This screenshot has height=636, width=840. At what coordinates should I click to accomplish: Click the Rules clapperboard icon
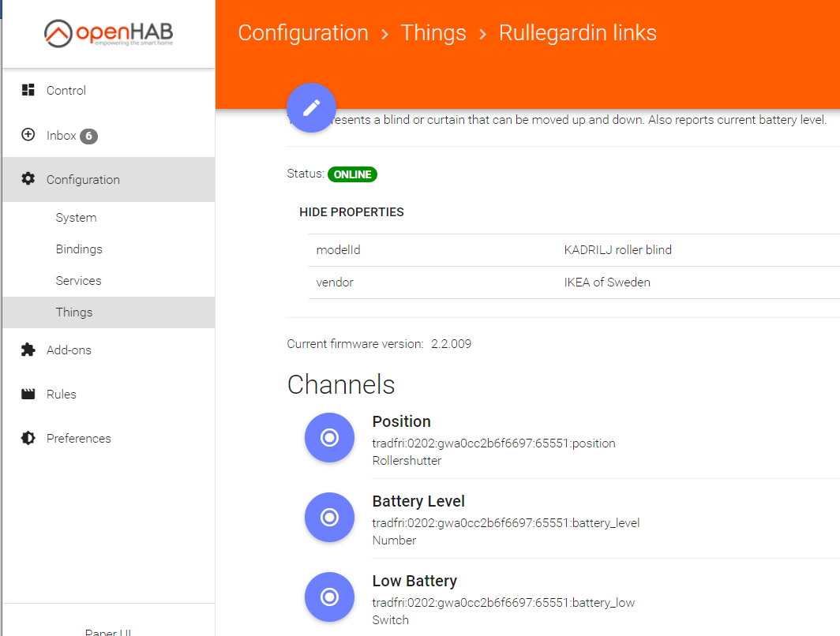point(28,394)
